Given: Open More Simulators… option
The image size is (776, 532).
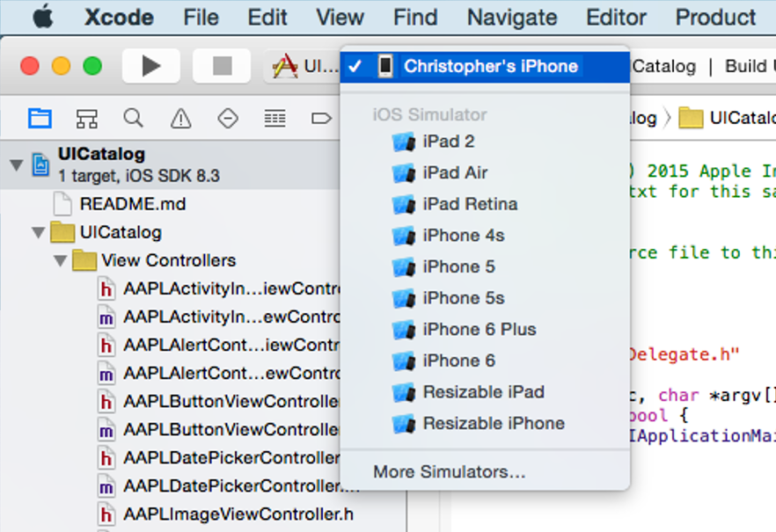Looking at the screenshot, I should click(485, 471).
